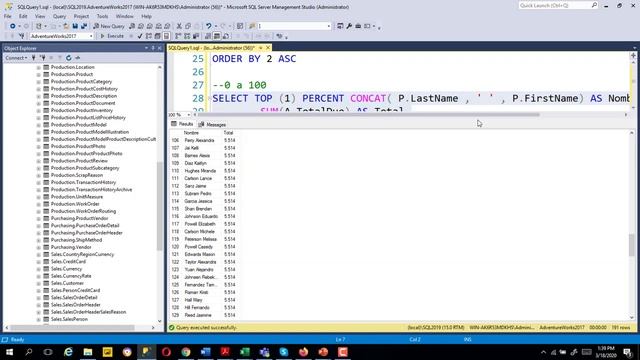Switch to the Messages tab

212,124
